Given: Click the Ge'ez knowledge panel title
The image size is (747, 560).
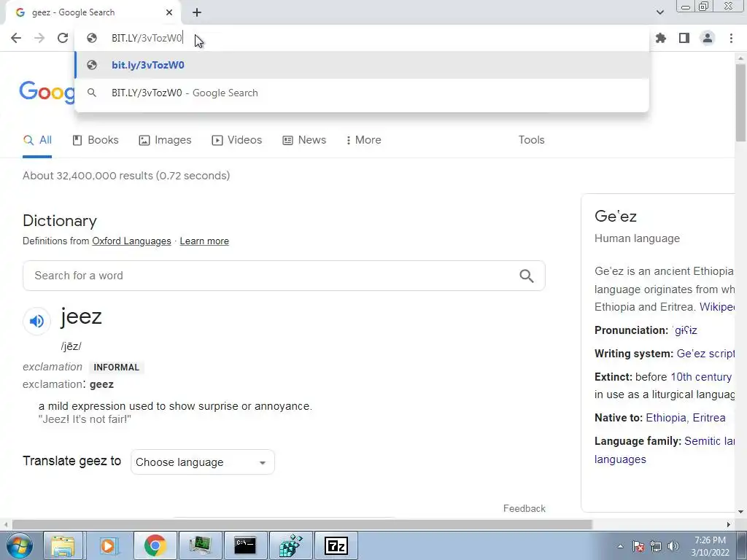Looking at the screenshot, I should click(616, 216).
